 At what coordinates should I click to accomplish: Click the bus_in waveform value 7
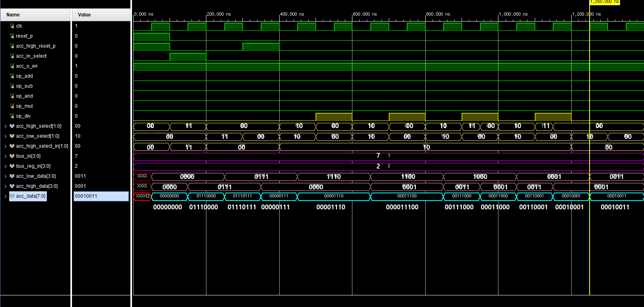[378, 156]
